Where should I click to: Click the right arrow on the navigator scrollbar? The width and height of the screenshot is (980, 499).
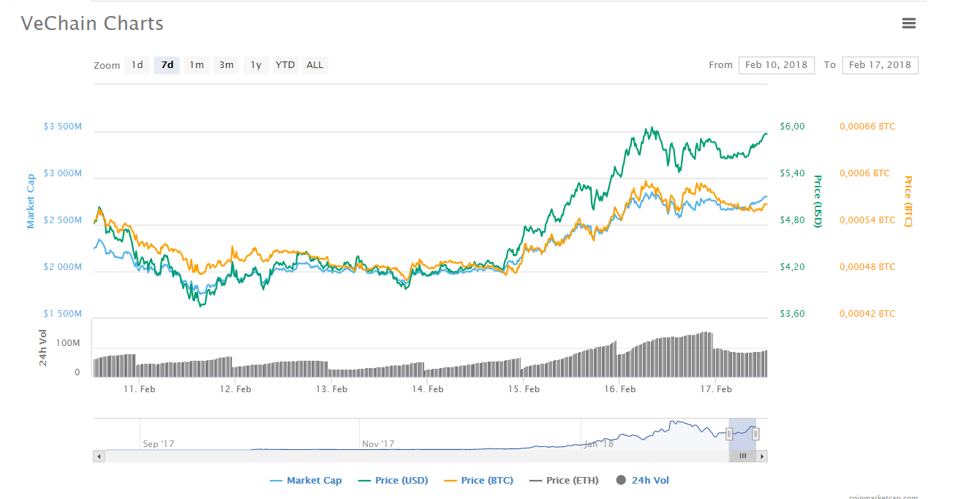pyautogui.click(x=761, y=455)
